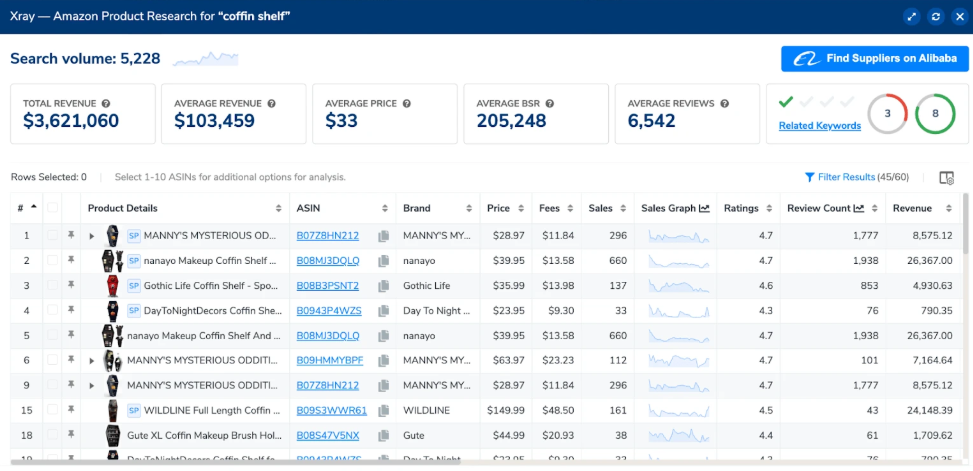
Task: Click the Average BSR help icon
Action: (x=549, y=104)
